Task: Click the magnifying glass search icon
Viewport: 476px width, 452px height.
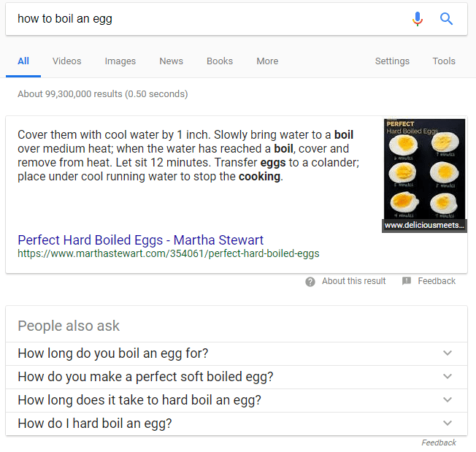Action: [447, 19]
